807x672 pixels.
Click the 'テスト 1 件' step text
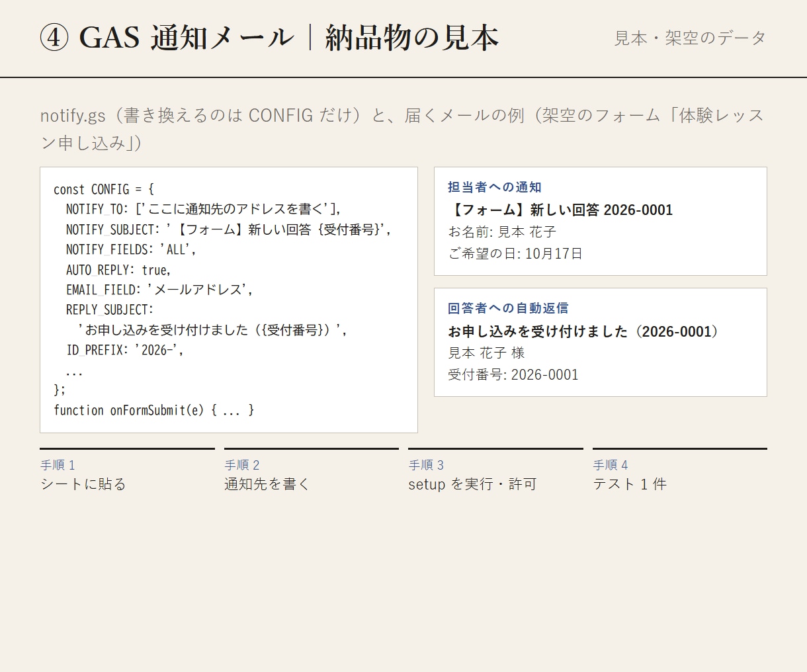coord(630,484)
